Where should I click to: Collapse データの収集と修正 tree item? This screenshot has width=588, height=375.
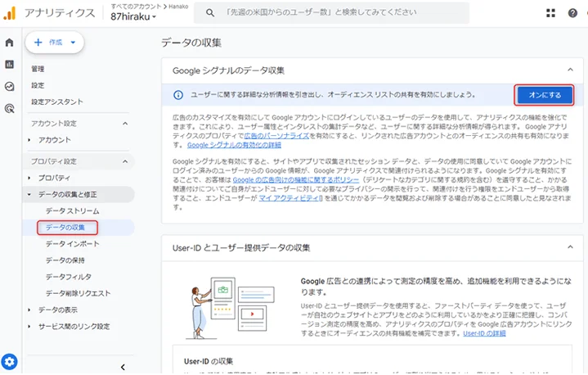pyautogui.click(x=29, y=194)
